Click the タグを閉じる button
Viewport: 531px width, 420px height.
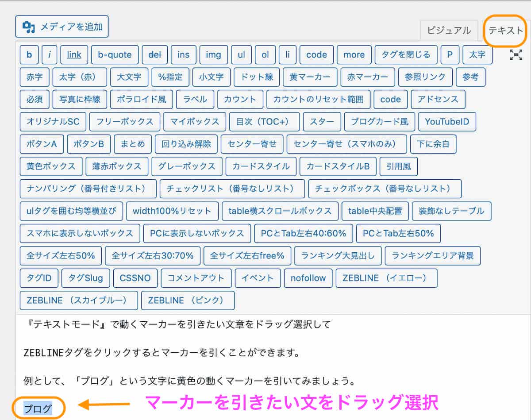point(406,55)
